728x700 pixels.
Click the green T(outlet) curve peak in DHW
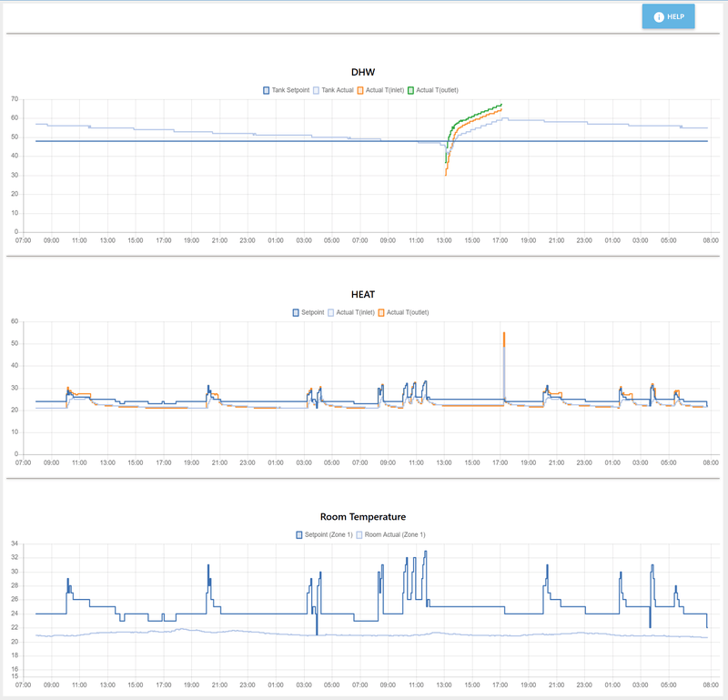tap(501, 105)
